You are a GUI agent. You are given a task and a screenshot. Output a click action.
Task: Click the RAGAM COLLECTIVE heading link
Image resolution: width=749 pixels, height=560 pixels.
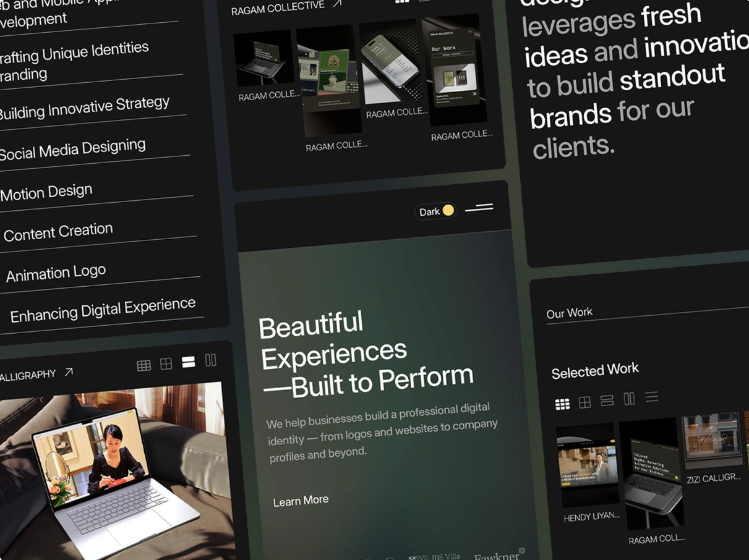(278, 8)
